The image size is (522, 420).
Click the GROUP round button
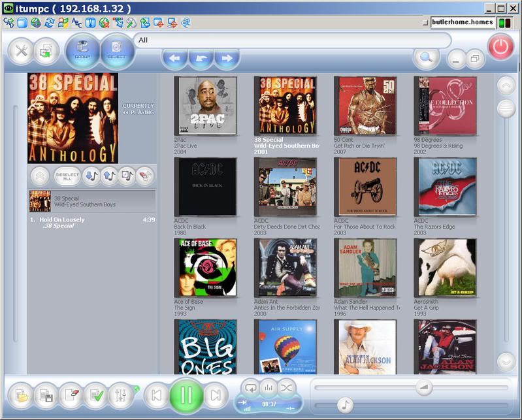point(82,51)
